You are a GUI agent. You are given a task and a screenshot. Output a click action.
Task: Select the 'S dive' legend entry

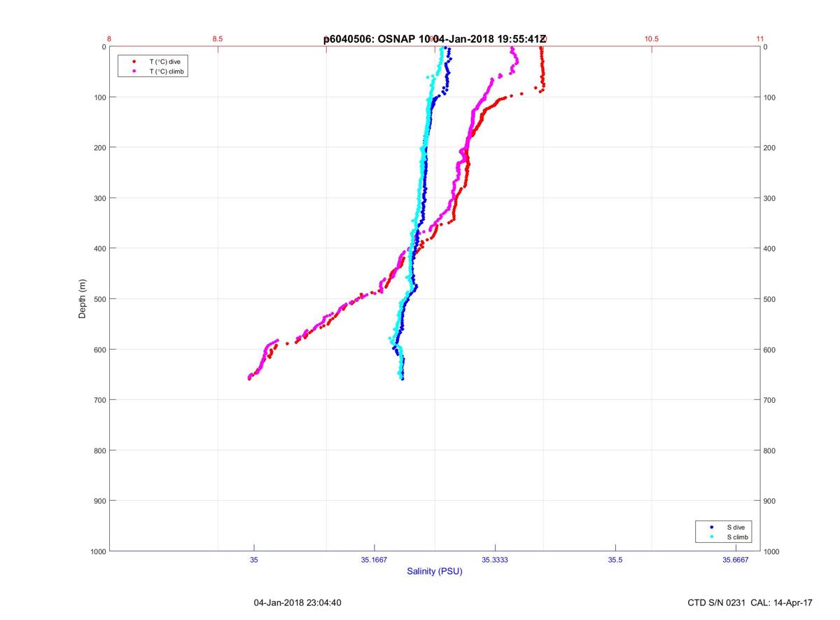coord(736,527)
